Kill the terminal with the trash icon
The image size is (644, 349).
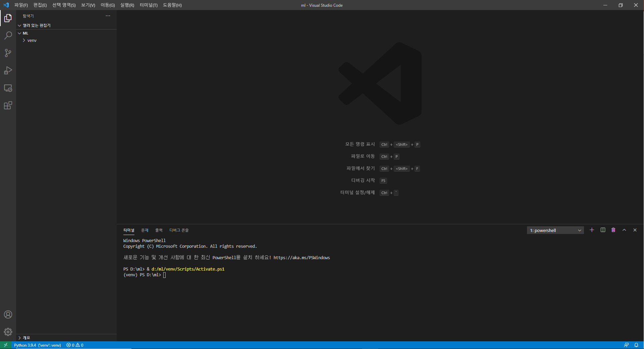613,230
